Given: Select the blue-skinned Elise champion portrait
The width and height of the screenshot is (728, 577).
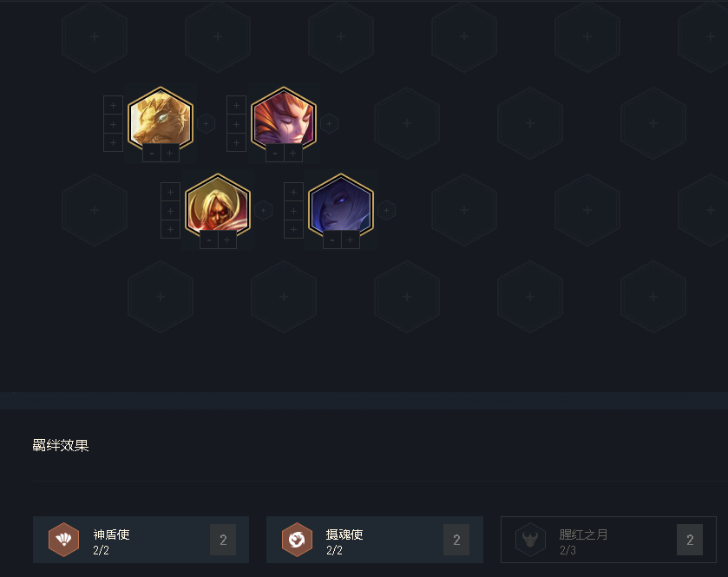Looking at the screenshot, I should (341, 205).
